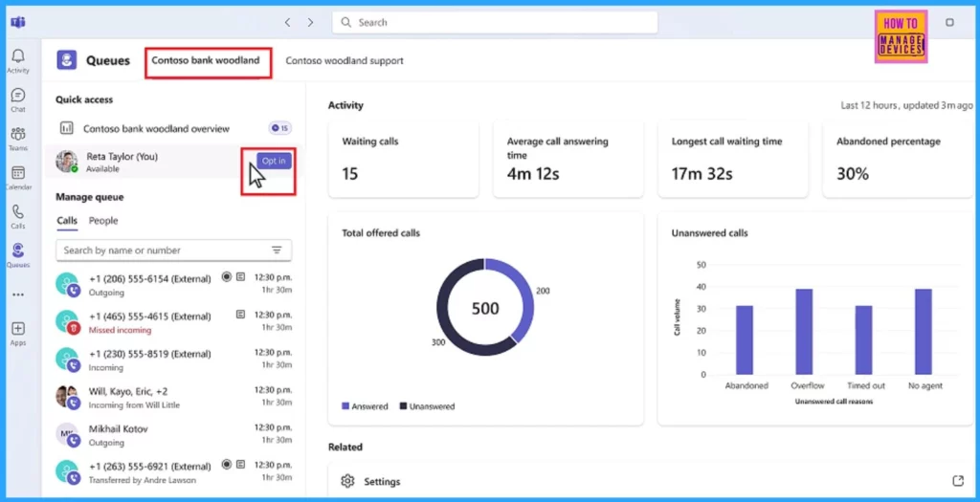980x502 pixels.
Task: Open Teams section in sidebar
Action: [x=18, y=138]
